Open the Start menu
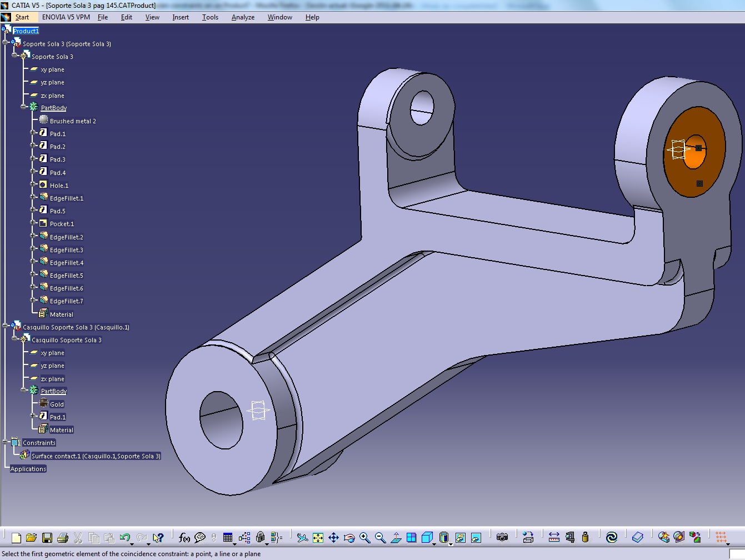Screen dimensions: 745x560 click(22, 17)
